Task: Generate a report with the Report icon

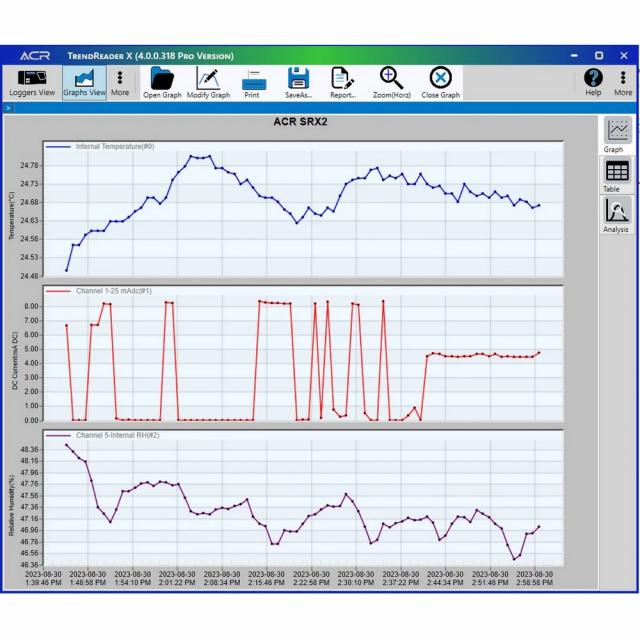Action: (x=343, y=78)
